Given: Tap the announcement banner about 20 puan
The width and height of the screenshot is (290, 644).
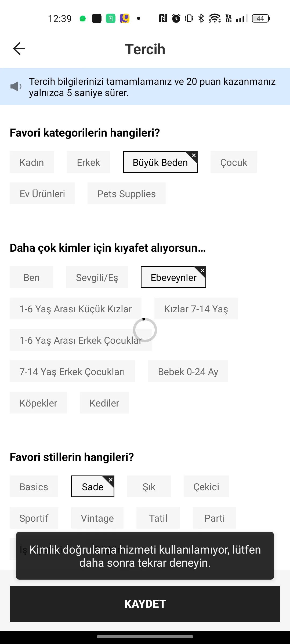Looking at the screenshot, I should click(152, 87).
